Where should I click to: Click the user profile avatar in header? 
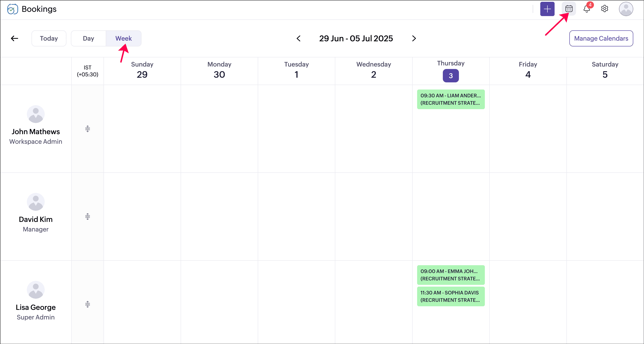click(x=626, y=9)
